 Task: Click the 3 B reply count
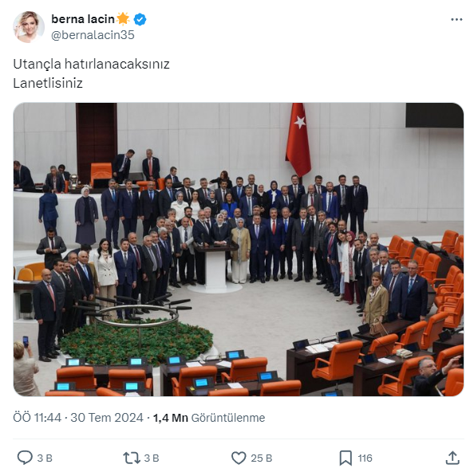[45, 458]
